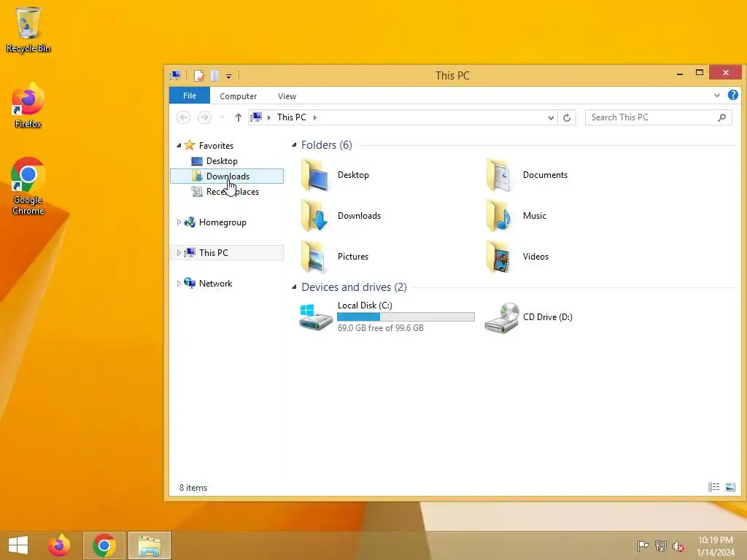Open the Windows Start button
The image size is (747, 560).
(18, 545)
